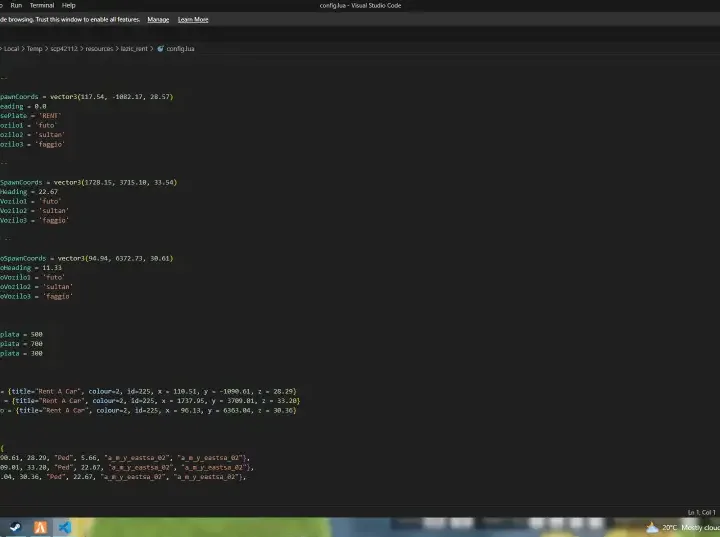
Task: Select the scp42112 breadcrumb folder
Action: point(64,49)
